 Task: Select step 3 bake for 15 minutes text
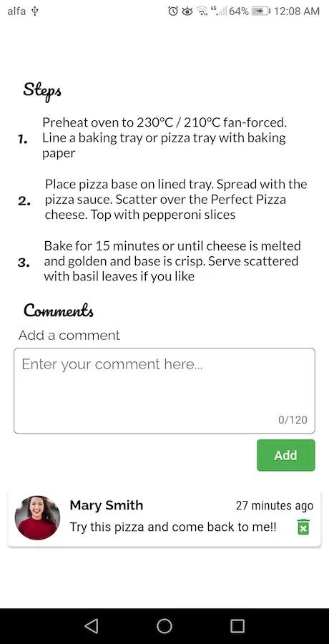pos(172,261)
